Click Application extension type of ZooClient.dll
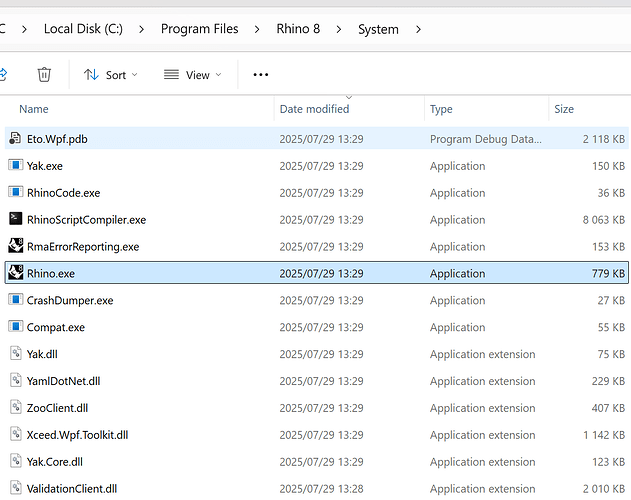Image resolution: width=631 pixels, height=500 pixels. [x=483, y=408]
